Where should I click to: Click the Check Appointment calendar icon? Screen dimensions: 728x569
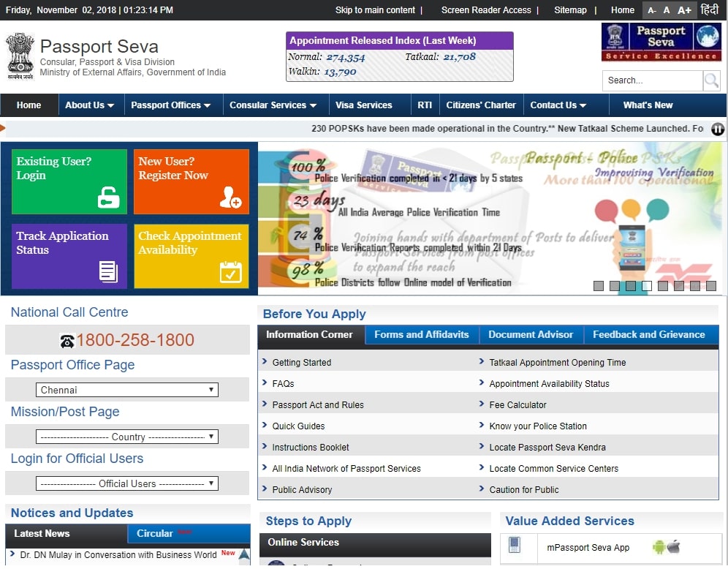tap(231, 272)
